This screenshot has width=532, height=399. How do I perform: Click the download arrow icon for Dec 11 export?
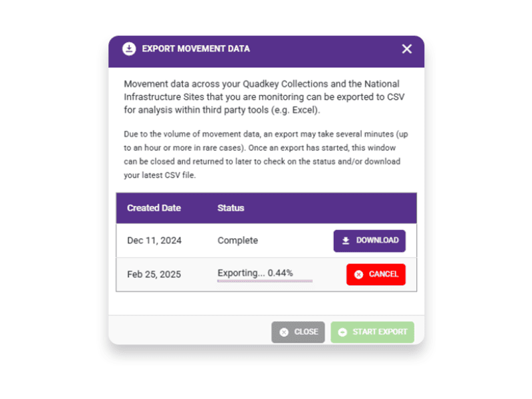click(346, 241)
